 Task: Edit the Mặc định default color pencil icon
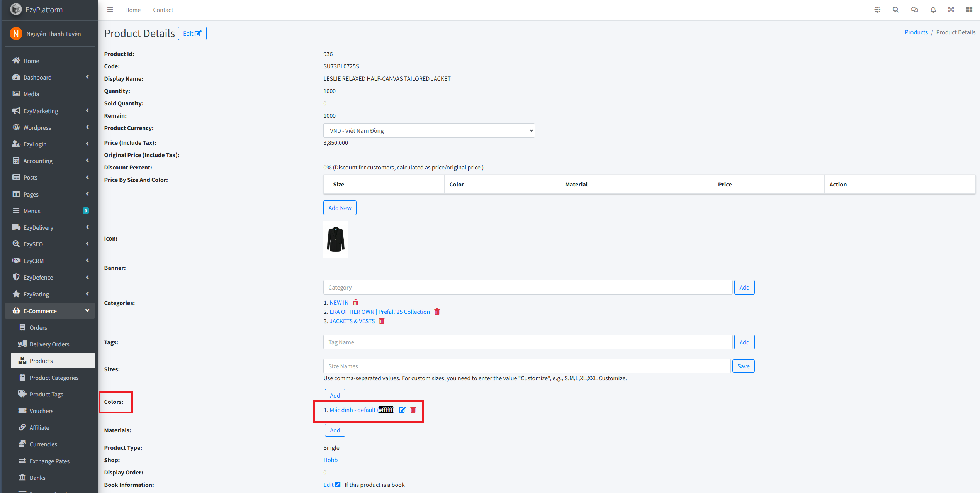(402, 410)
